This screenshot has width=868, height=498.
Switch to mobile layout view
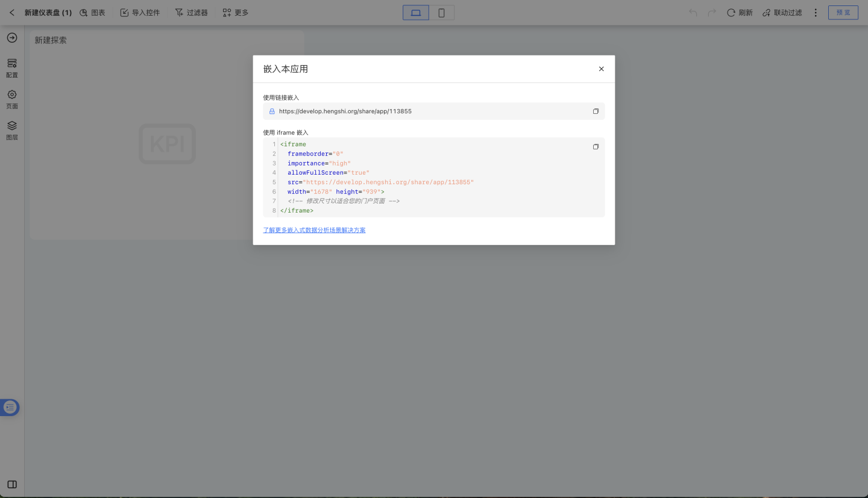coord(441,13)
